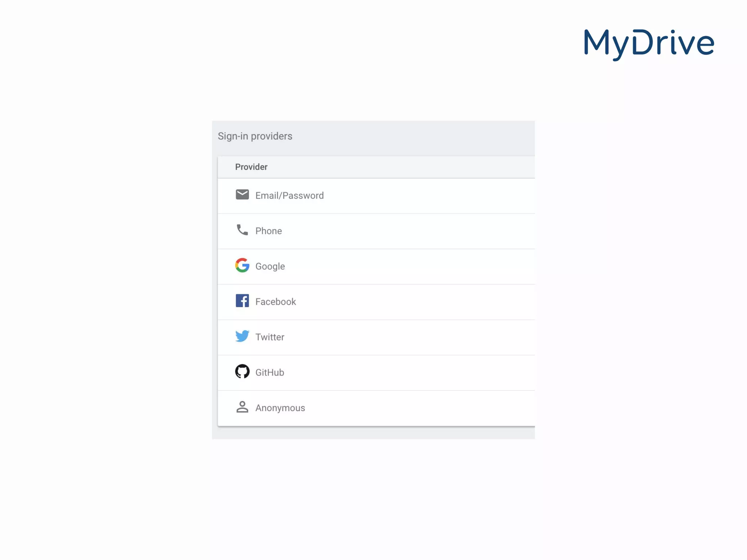The image size is (747, 560).
Task: Click the GitHub octocat icon
Action: click(242, 372)
